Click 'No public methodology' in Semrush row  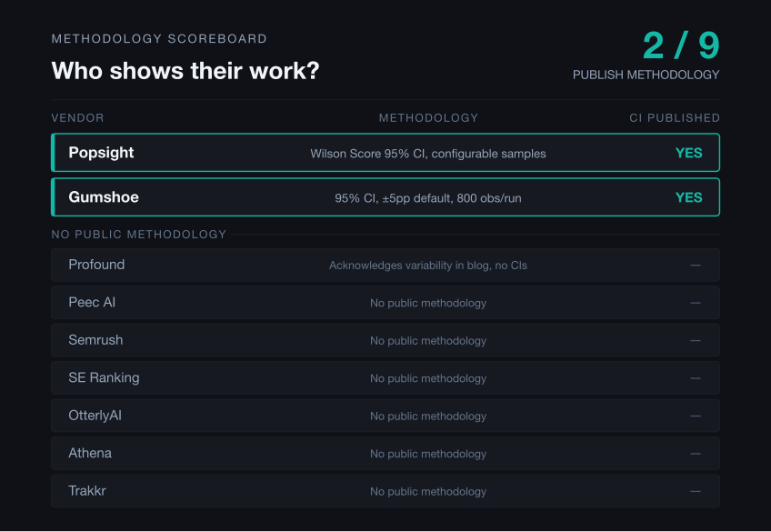(x=428, y=341)
